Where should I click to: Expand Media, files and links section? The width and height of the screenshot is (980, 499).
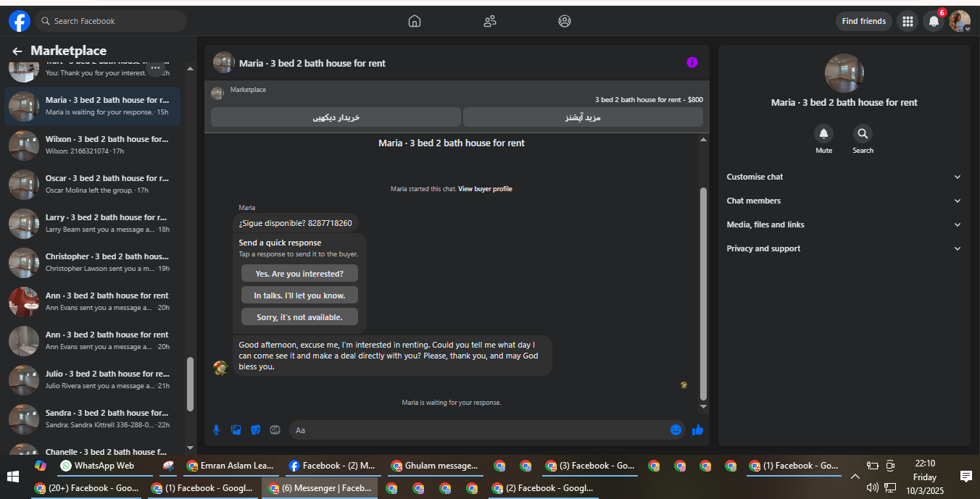(844, 225)
